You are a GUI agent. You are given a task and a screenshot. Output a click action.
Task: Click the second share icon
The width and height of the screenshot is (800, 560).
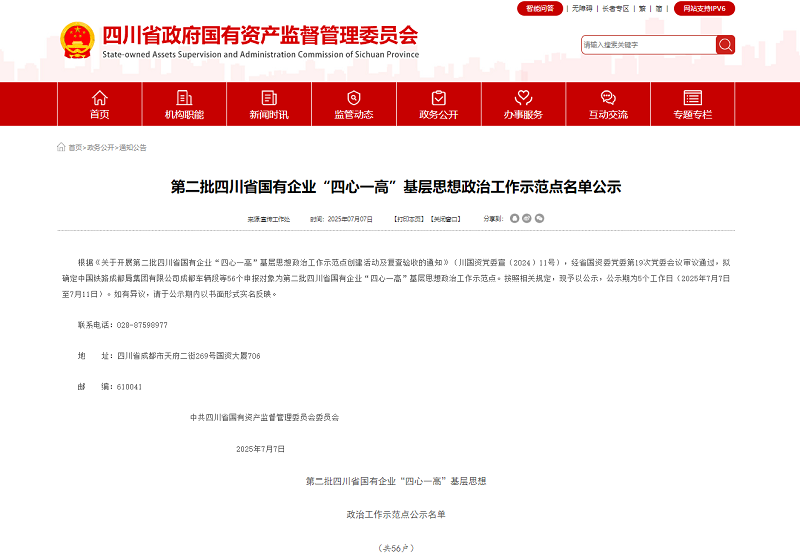(x=527, y=218)
